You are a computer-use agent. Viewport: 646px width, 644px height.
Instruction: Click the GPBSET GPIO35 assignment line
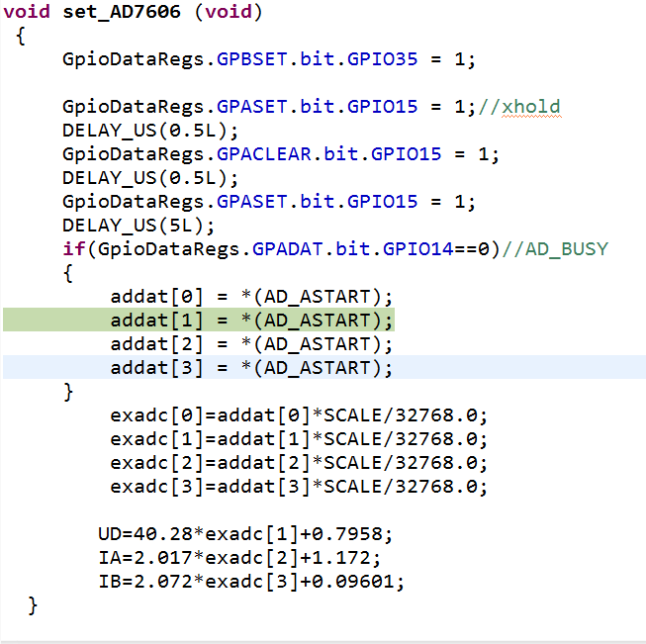[x=269, y=59]
